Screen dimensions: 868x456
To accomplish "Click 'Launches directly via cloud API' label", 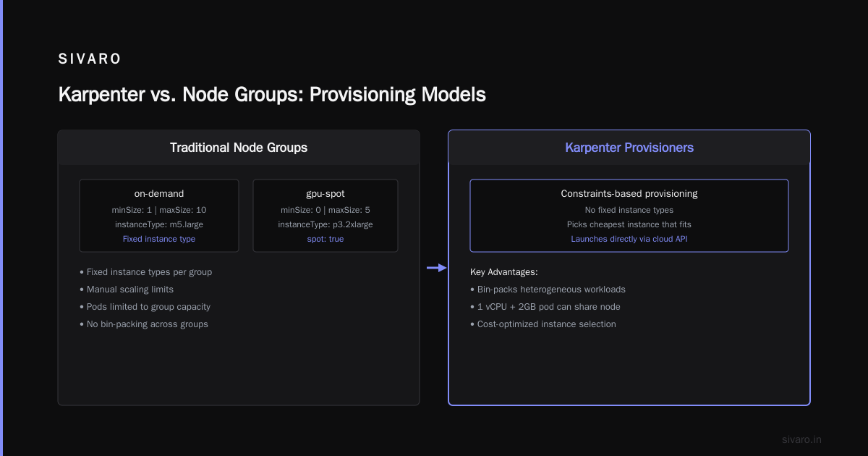I will click(x=629, y=239).
